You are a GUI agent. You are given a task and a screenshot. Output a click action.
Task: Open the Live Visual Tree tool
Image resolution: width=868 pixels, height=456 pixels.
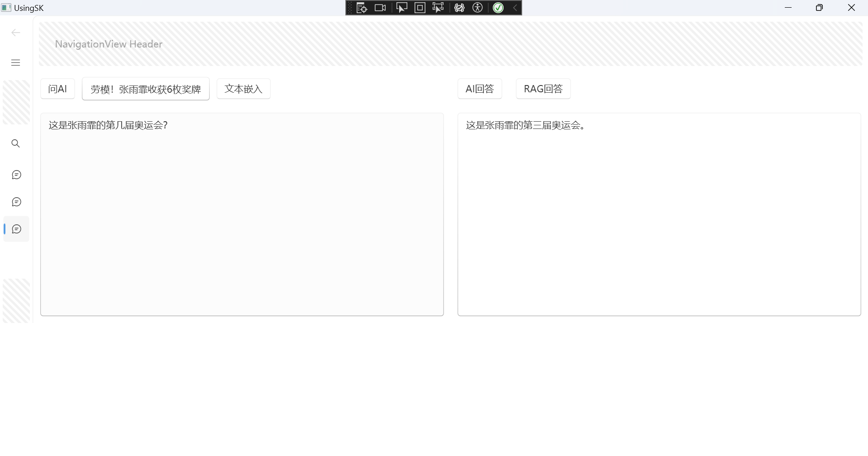point(362,7)
